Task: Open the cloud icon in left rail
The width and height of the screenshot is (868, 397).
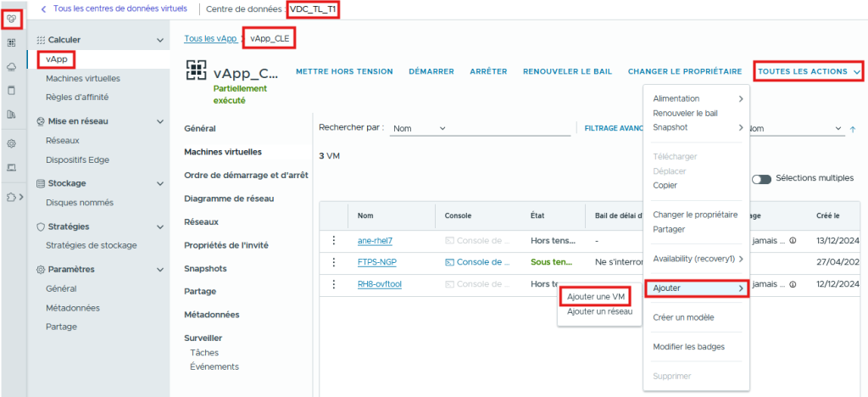Action: point(12,66)
